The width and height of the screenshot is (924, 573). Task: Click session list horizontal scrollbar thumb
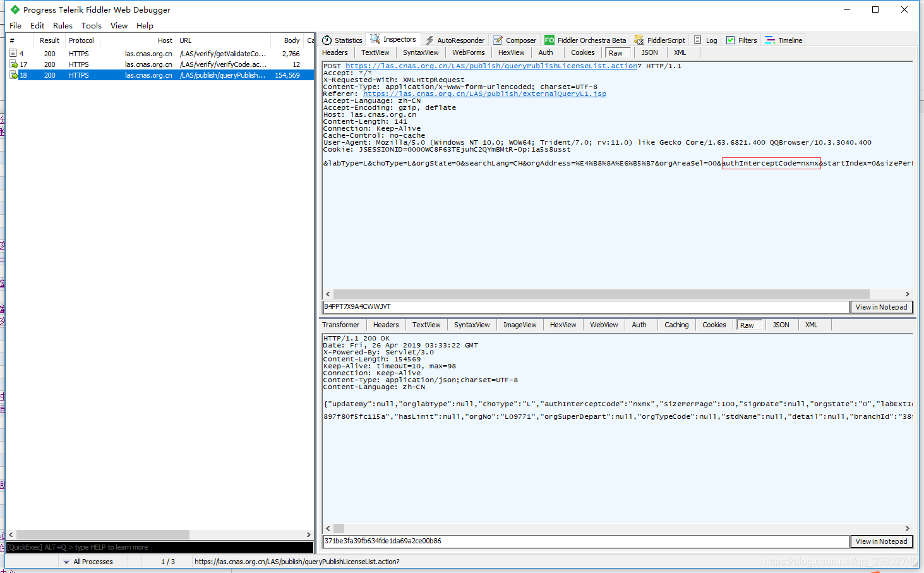tap(102, 534)
